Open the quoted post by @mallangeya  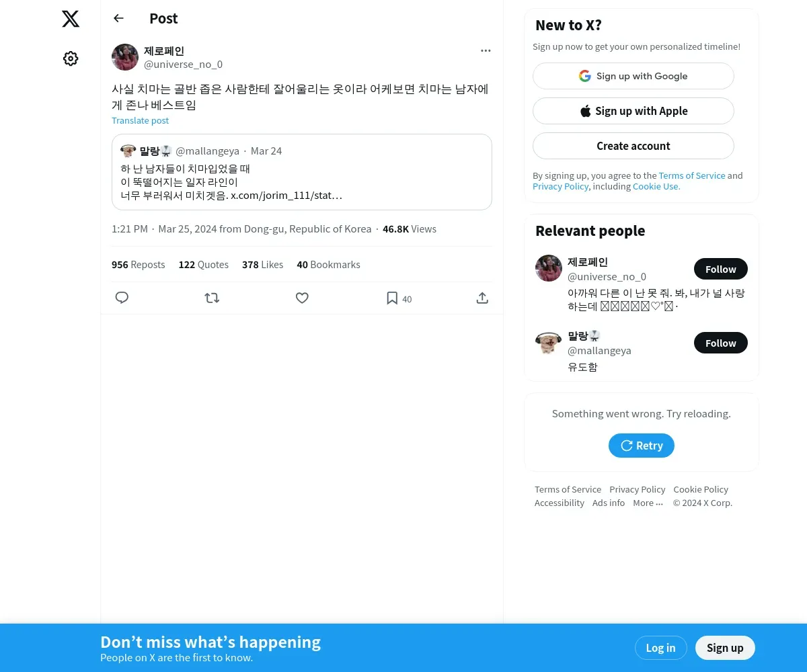pyautogui.click(x=302, y=172)
